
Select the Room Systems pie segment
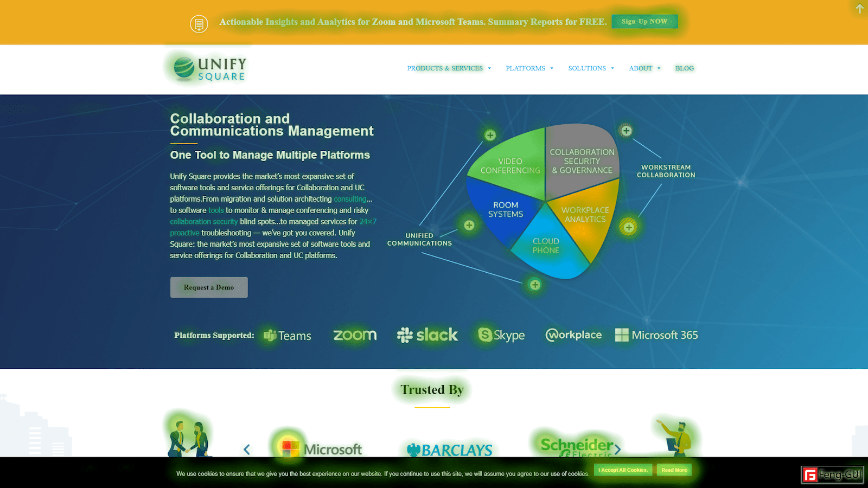point(505,210)
